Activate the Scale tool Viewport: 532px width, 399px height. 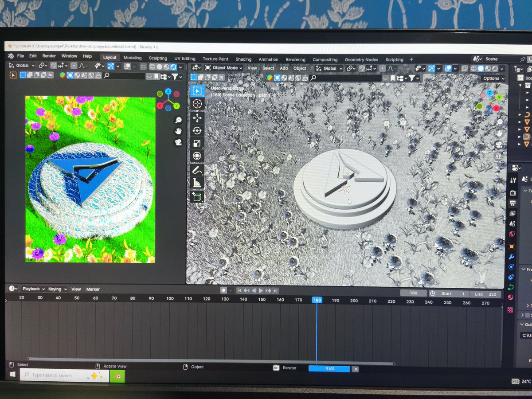(x=198, y=143)
